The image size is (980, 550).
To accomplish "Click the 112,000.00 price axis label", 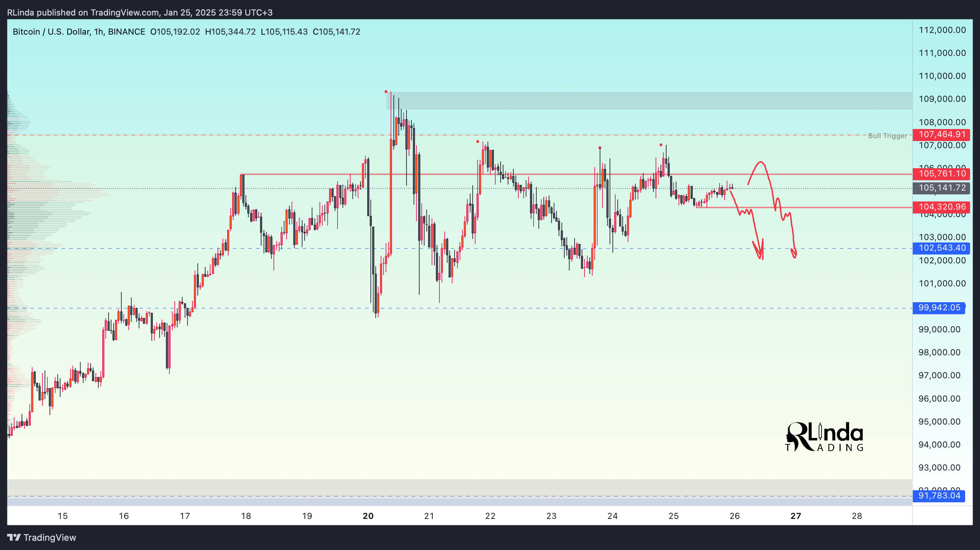I will pos(942,30).
